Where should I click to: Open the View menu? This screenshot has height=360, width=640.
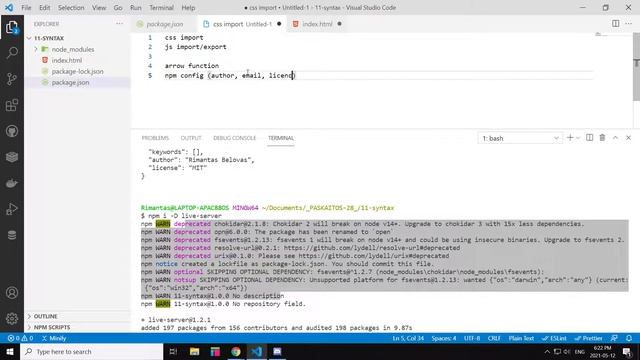[99, 7]
